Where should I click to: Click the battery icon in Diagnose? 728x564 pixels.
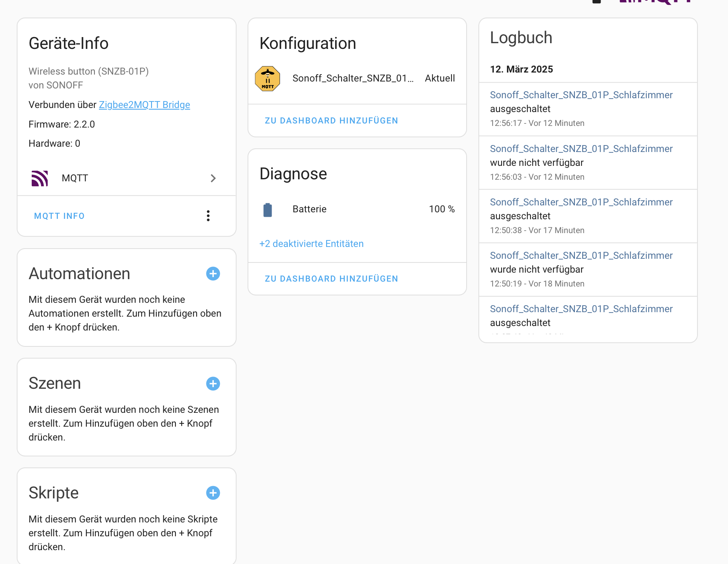pos(268,210)
